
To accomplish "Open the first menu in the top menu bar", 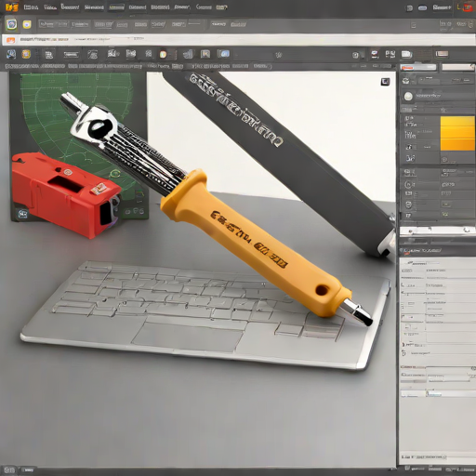I will click(31, 7).
